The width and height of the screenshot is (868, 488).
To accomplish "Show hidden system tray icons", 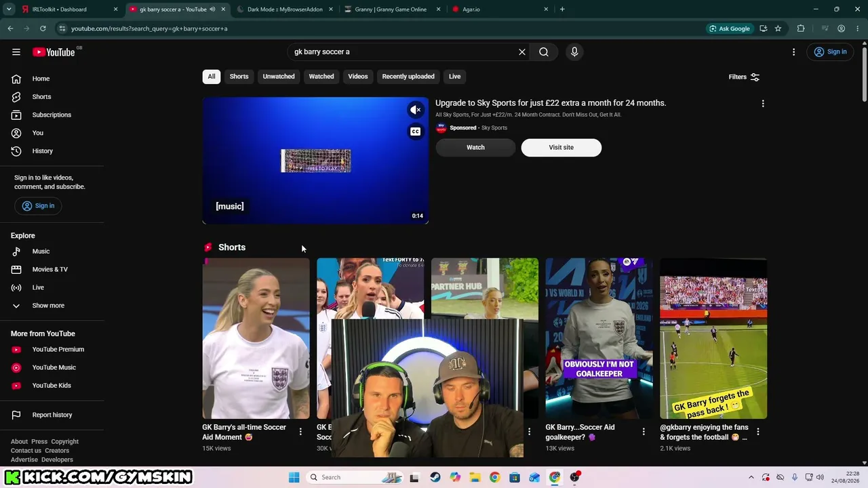I will tap(751, 477).
